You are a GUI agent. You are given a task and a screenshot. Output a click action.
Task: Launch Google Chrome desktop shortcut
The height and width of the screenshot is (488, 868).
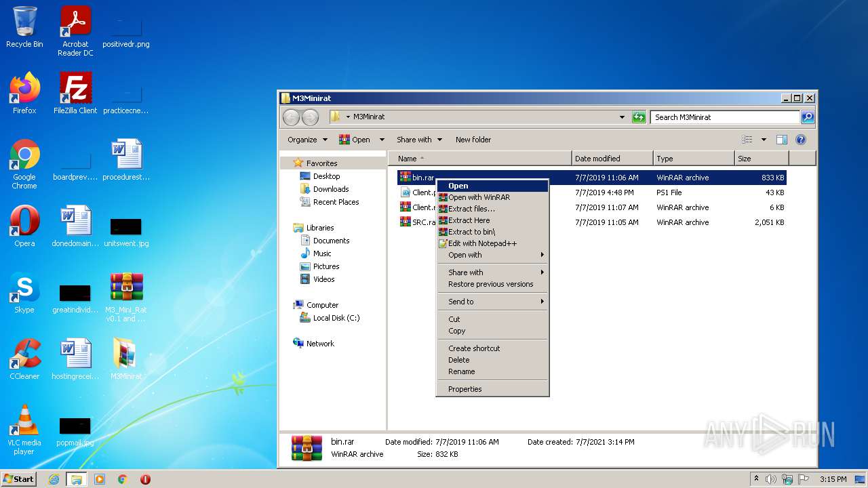point(24,164)
